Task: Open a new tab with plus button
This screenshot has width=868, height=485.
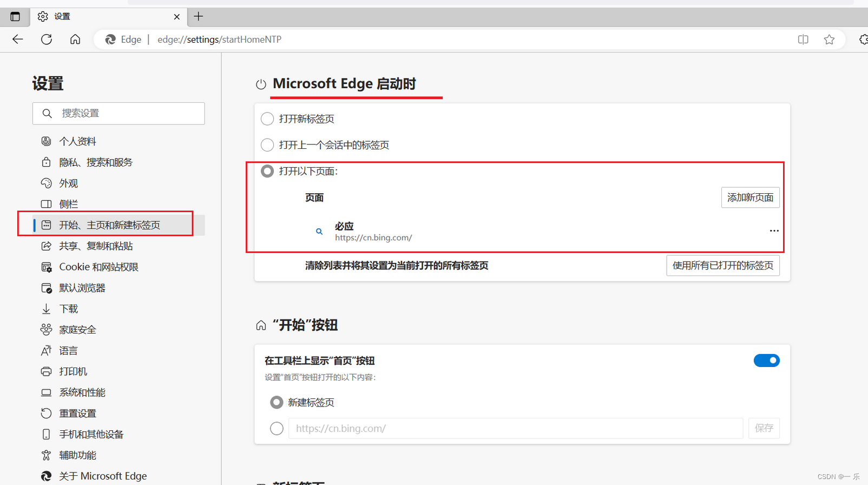Action: 199,16
